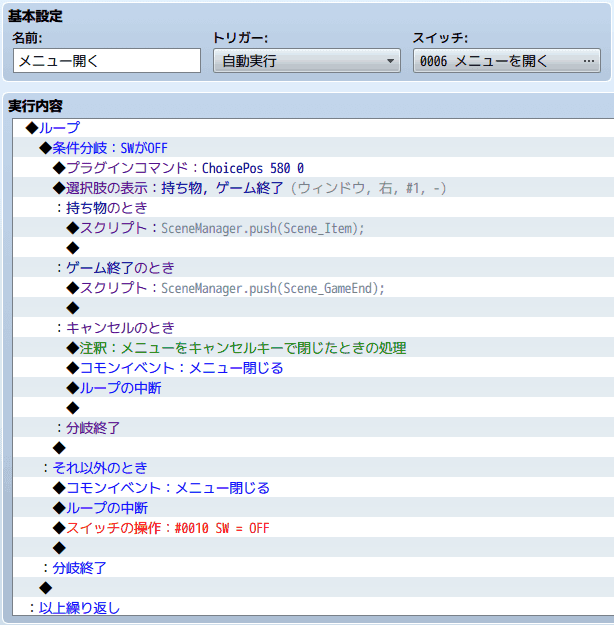
Task: Click the ellipsis on the スイッチ selector
Action: click(588, 61)
